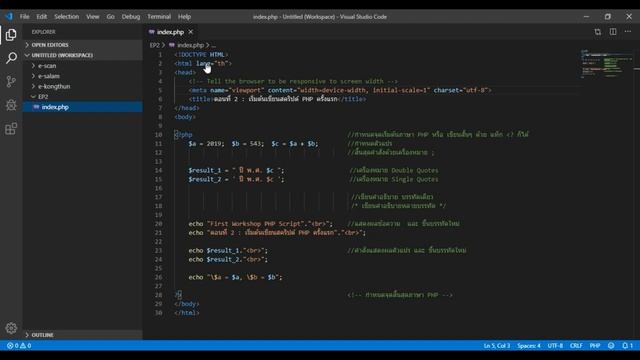
Task: Select index.php in the Explorer tree
Action: pyautogui.click(x=82, y=107)
